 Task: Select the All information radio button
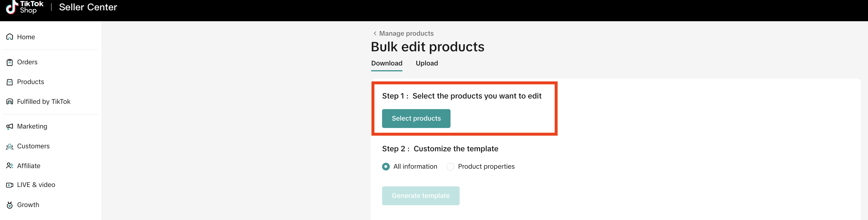pos(386,166)
